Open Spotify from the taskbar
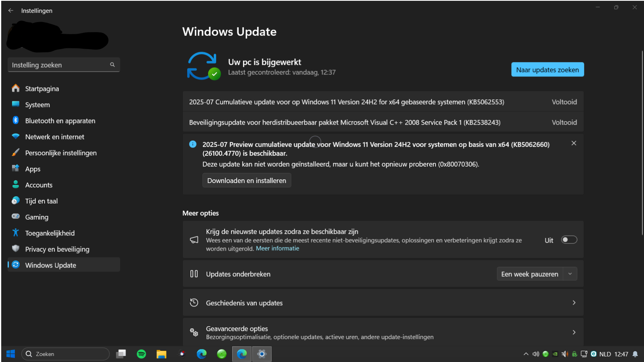The height and width of the screenshot is (362, 644). (141, 354)
